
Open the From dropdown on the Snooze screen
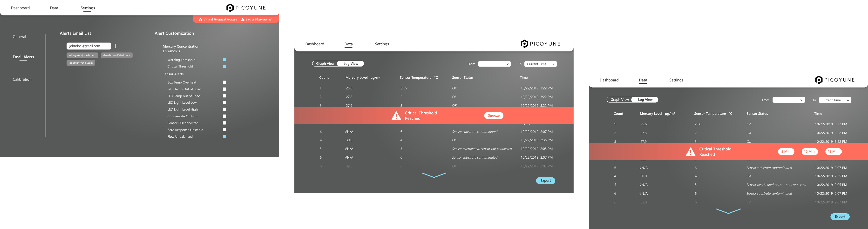(x=494, y=64)
